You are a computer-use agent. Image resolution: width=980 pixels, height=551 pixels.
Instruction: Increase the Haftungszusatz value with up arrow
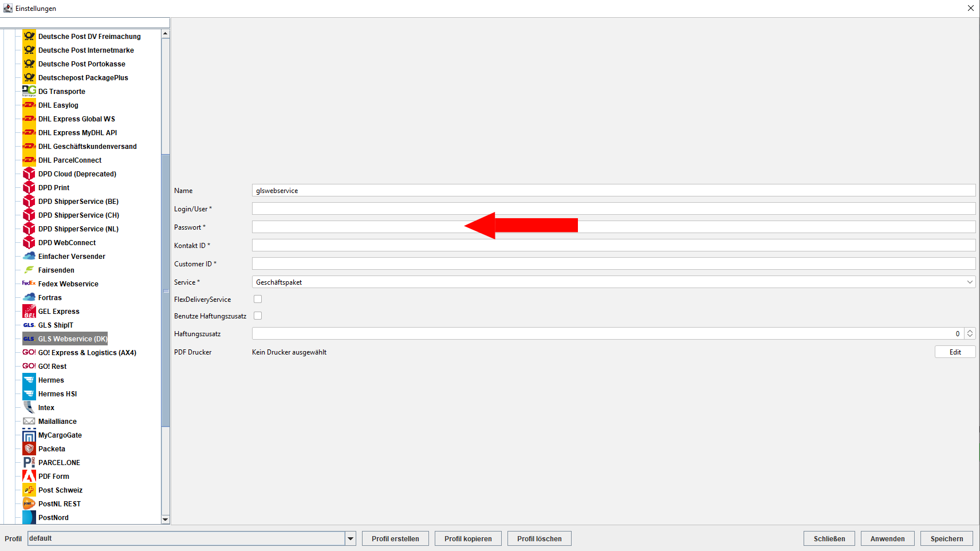point(970,330)
